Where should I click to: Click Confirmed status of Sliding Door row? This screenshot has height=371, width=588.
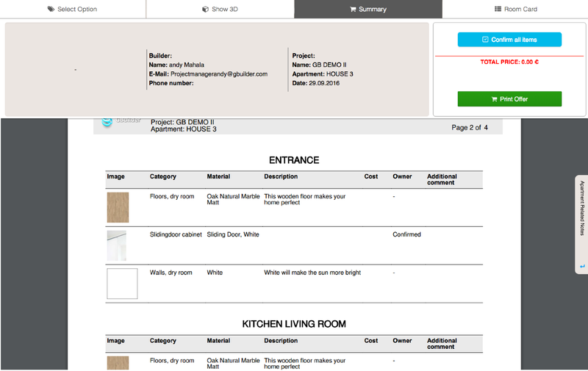tap(406, 234)
